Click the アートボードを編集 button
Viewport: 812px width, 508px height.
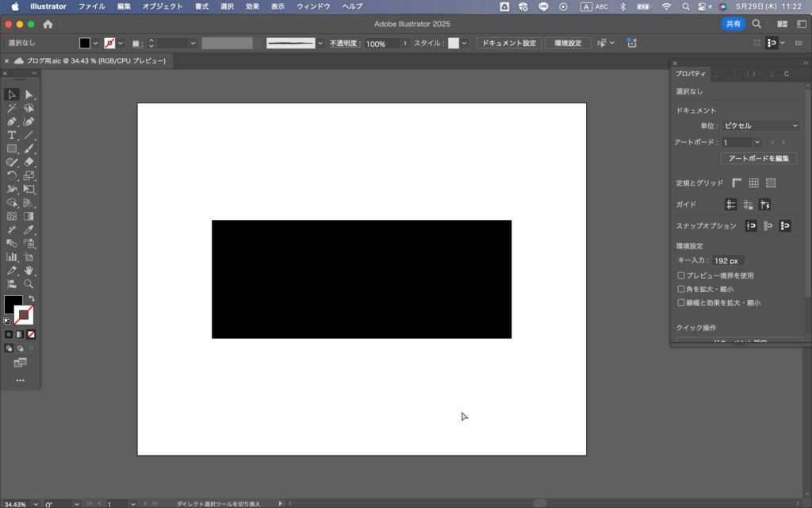pyautogui.click(x=759, y=159)
